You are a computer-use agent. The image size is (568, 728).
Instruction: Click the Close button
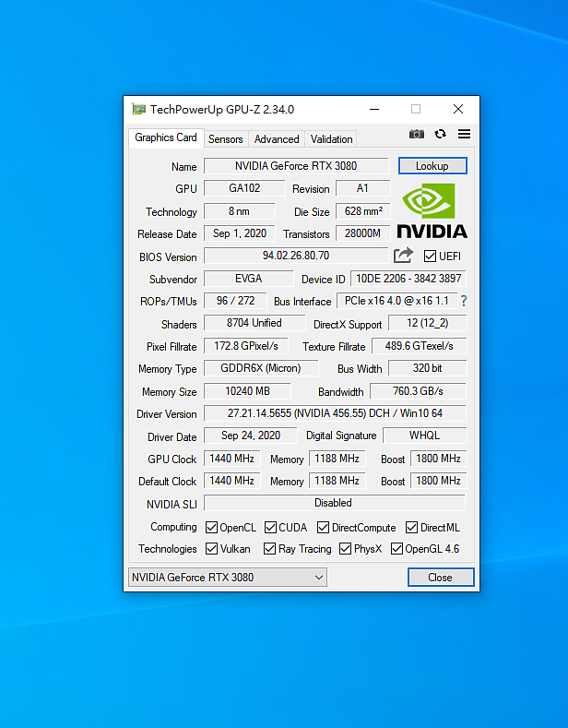(441, 577)
